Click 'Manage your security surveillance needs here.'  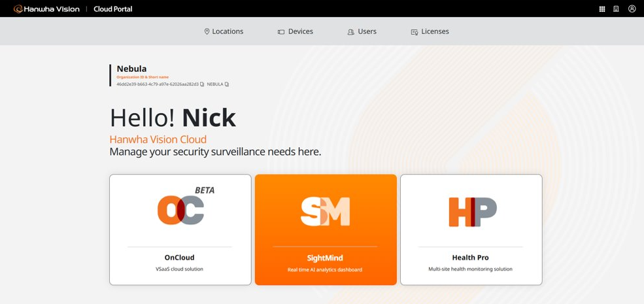215,152
